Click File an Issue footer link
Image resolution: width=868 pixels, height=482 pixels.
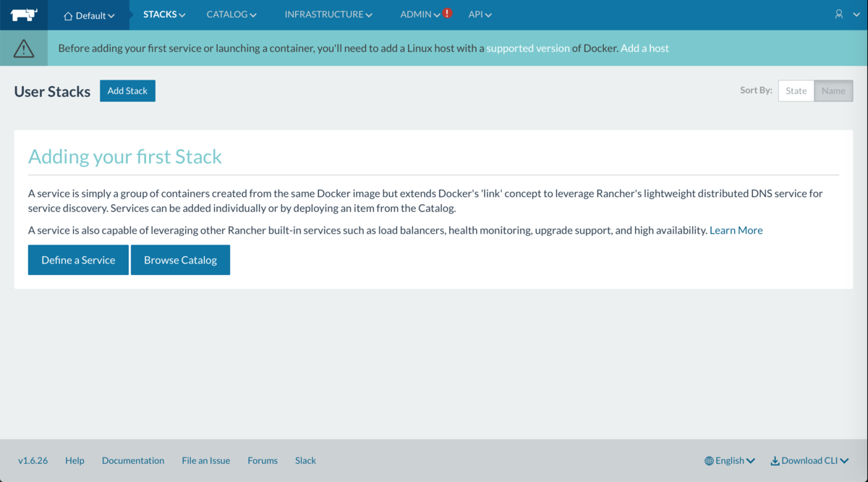206,460
